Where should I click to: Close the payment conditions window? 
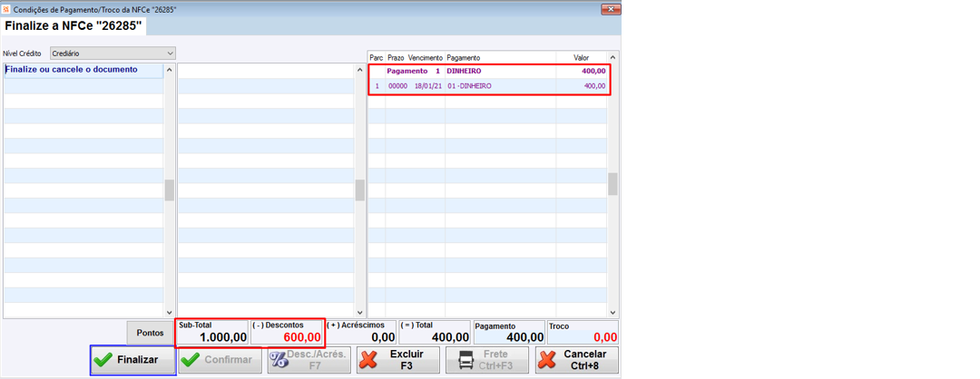[x=610, y=9]
